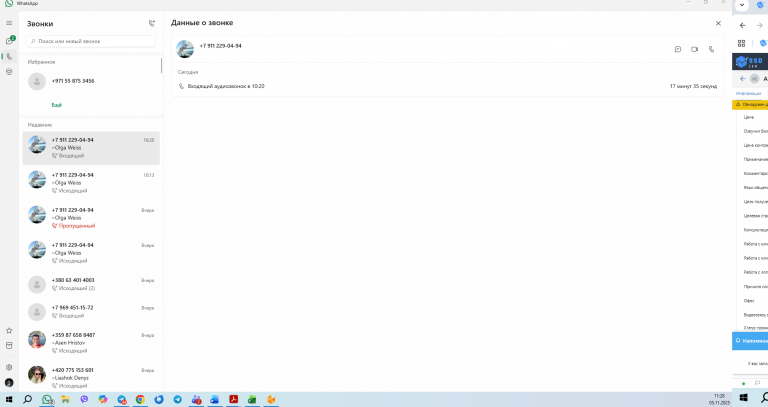Switch to the "Информация" tab in the CRM
This screenshot has width=768, height=407.
pos(748,93)
